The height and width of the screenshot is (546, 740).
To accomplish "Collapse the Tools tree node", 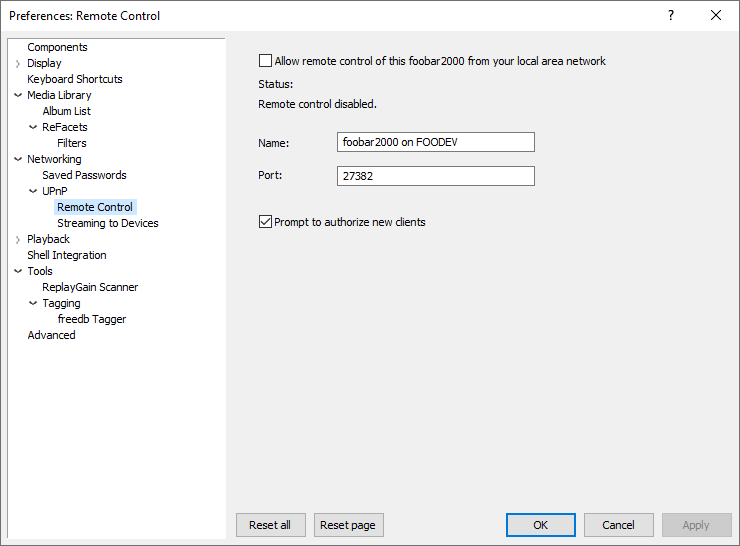I will [18, 272].
